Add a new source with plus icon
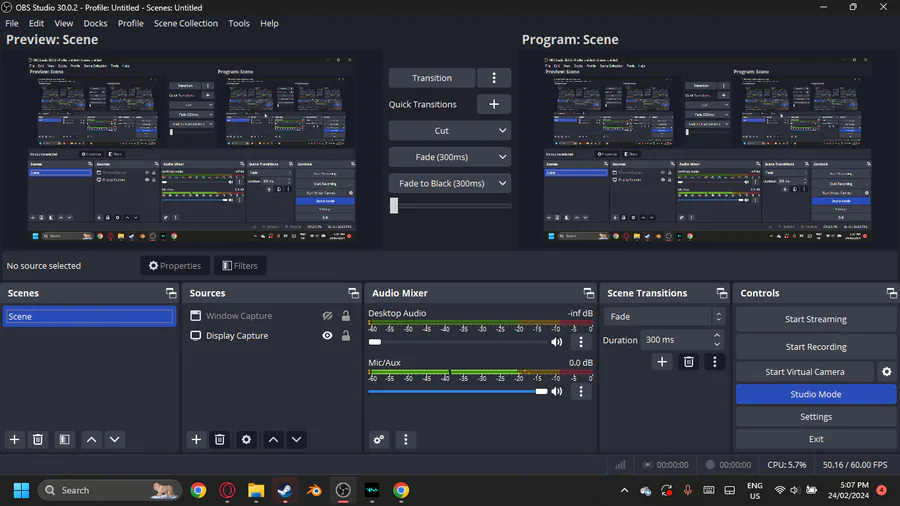Screen dimensions: 900x506 [x=196, y=439]
